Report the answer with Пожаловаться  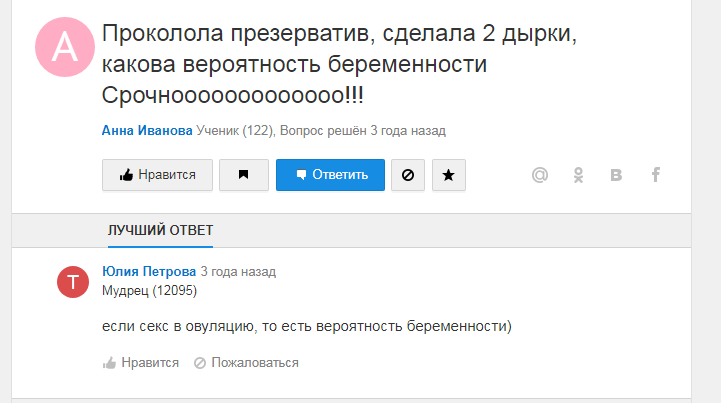[x=246, y=363]
